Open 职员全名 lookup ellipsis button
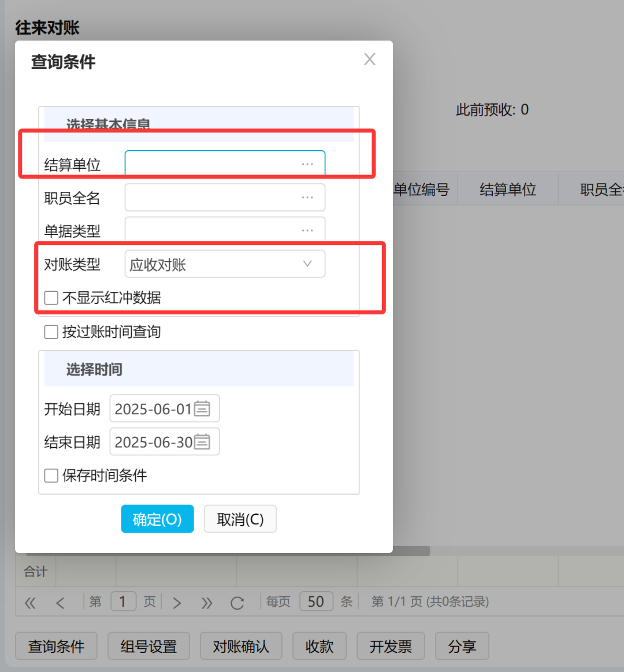Image resolution: width=624 pixels, height=672 pixels. tap(307, 198)
